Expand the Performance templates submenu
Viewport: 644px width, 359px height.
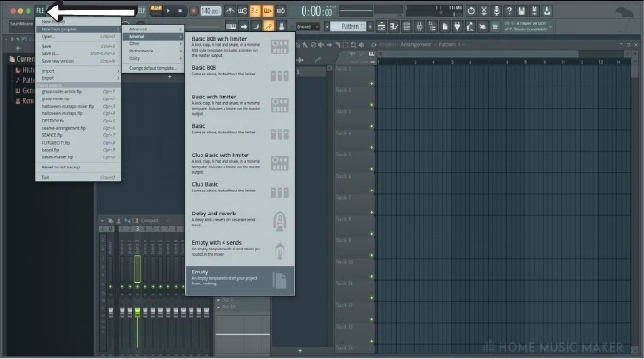(154, 51)
